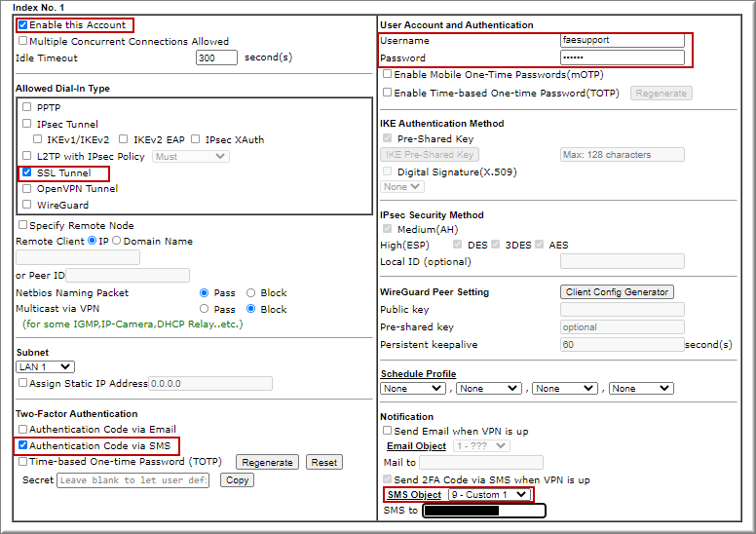
Task: Select Remote Client Domain Name radio
Action: pyautogui.click(x=117, y=241)
